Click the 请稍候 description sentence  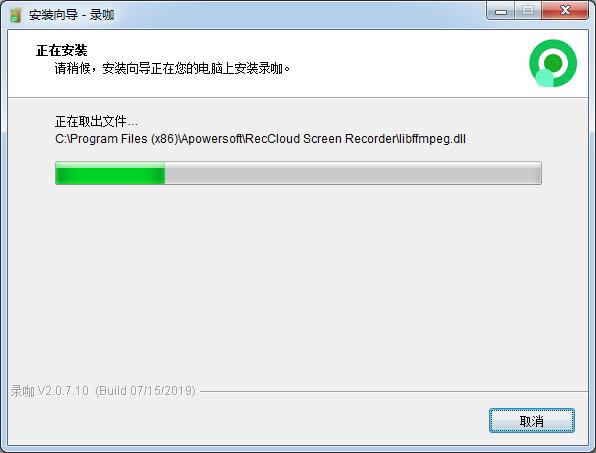point(172,69)
